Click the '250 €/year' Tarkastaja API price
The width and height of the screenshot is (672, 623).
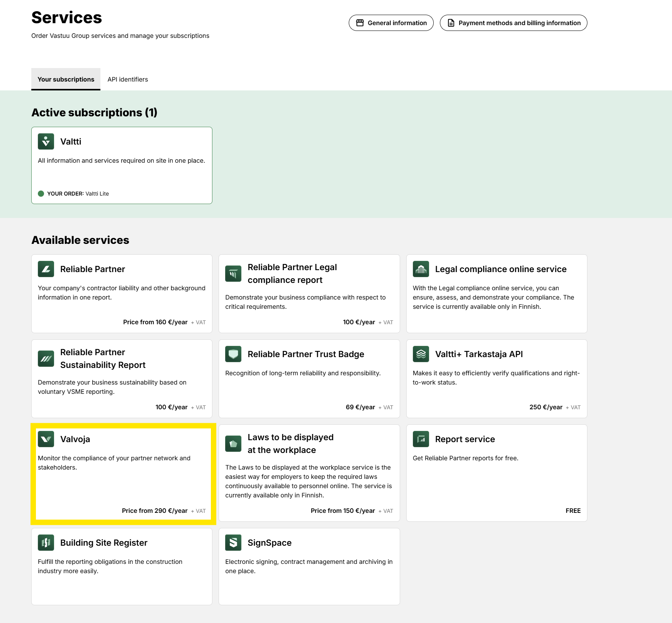(546, 407)
